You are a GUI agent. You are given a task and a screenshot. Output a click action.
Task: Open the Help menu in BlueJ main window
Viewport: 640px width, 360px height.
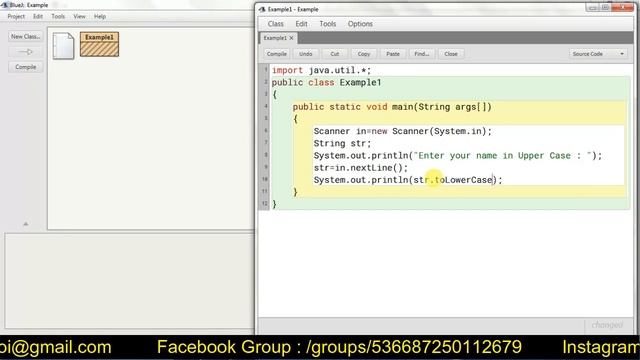(x=100, y=16)
